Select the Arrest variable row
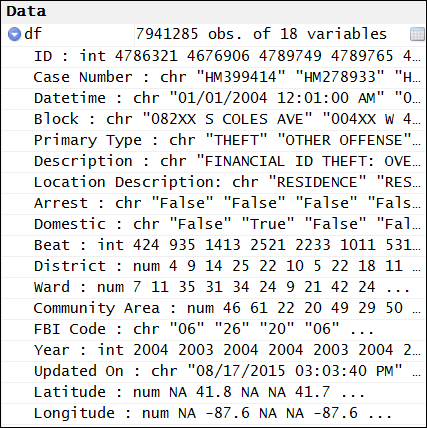This screenshot has height=428, width=427. coord(213,203)
